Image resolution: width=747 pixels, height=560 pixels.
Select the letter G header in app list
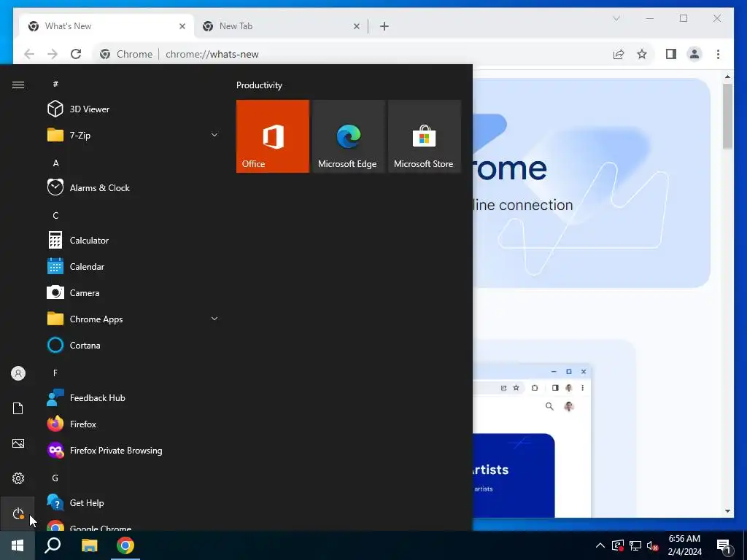coord(55,478)
